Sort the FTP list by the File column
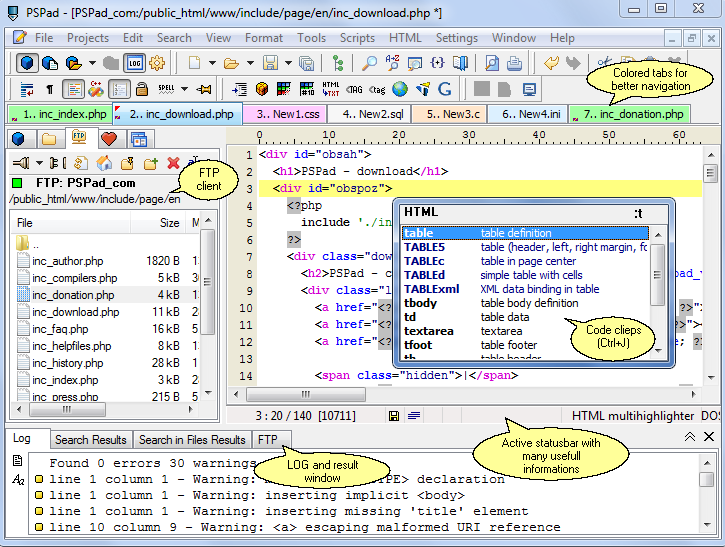Viewport: 725px width, 547px height. click(71, 223)
